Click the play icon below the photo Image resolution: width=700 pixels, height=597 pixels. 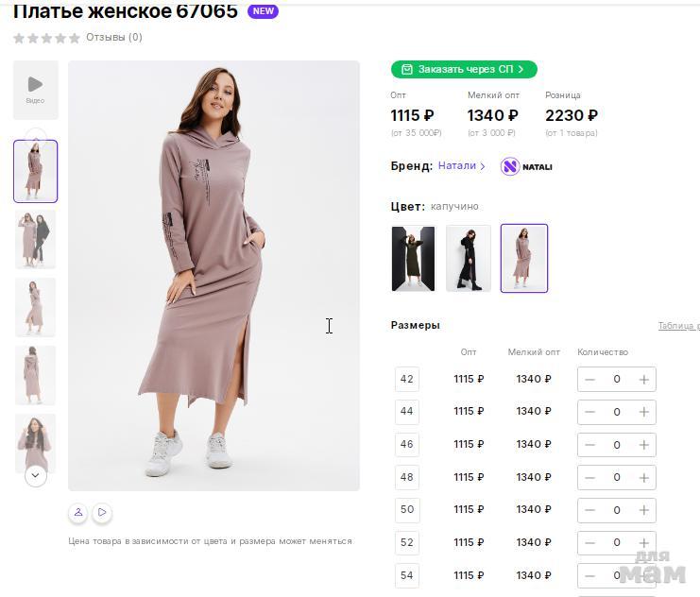click(102, 512)
